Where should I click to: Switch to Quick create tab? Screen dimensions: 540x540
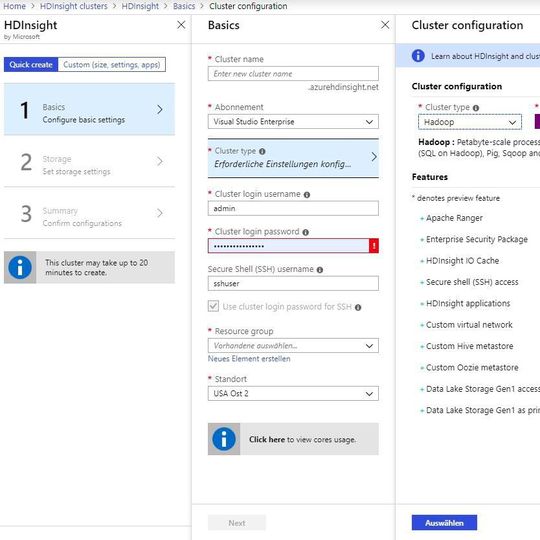tap(31, 64)
